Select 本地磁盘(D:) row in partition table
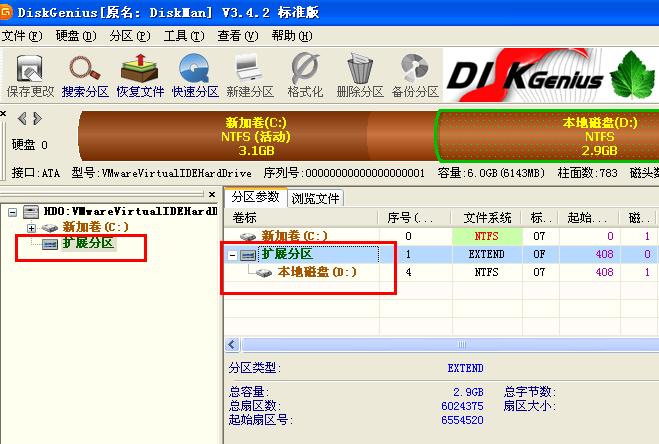 pos(441,272)
